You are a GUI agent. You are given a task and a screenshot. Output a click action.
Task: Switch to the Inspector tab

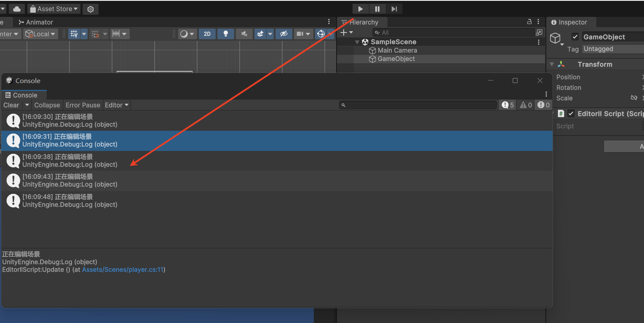tap(571, 22)
